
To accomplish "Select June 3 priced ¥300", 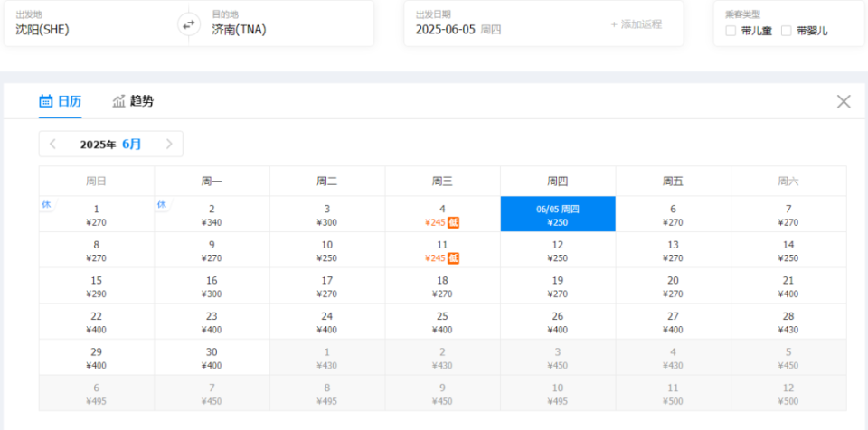I will pyautogui.click(x=327, y=214).
